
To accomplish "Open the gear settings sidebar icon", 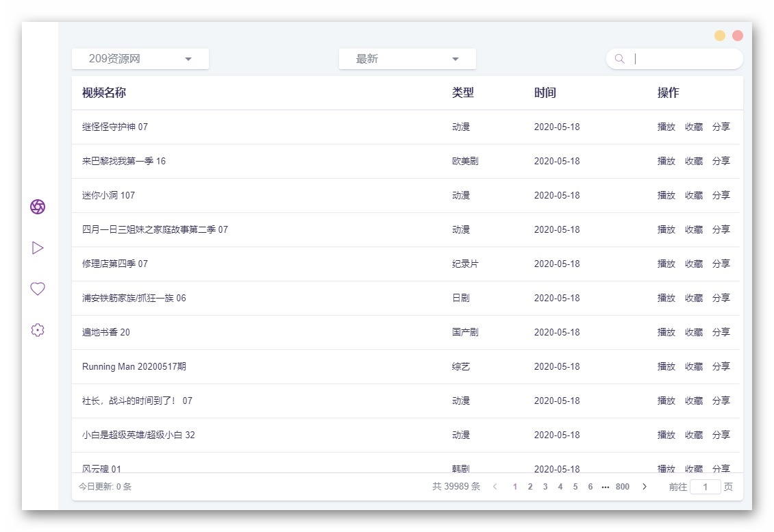I will coord(38,329).
